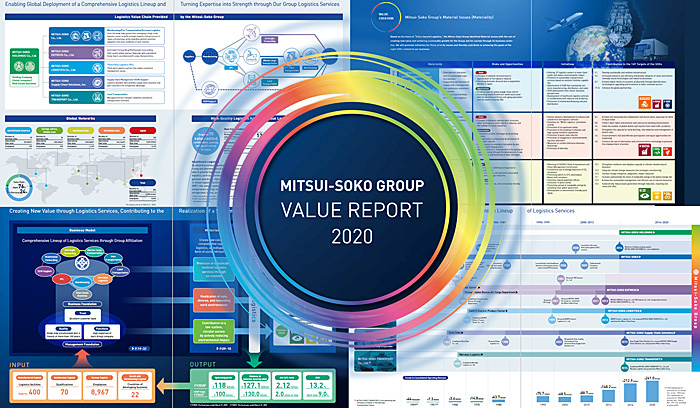Screen dimensions: 700x408
Task: Click the yellow SDG icon in the third materiality row
Action: [656, 195]
